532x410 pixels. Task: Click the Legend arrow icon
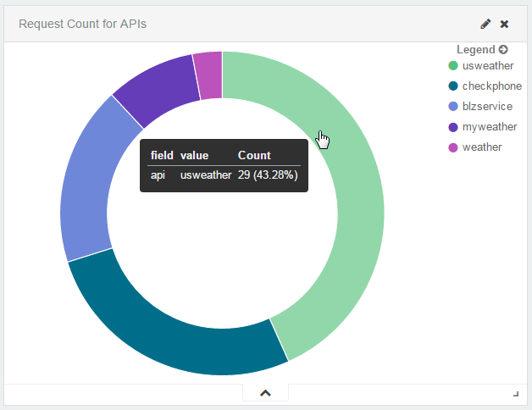[x=503, y=50]
